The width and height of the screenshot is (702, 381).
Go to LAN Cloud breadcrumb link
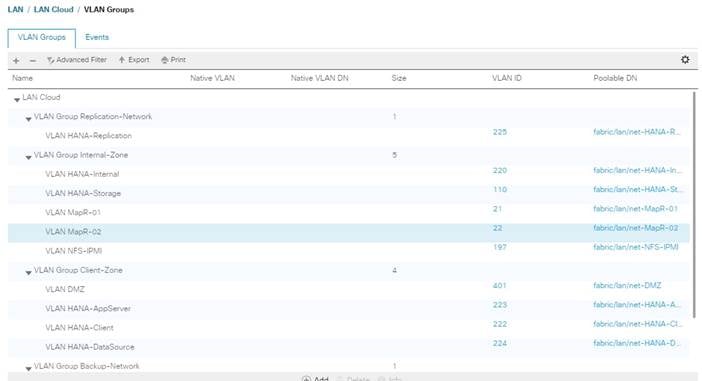click(53, 9)
